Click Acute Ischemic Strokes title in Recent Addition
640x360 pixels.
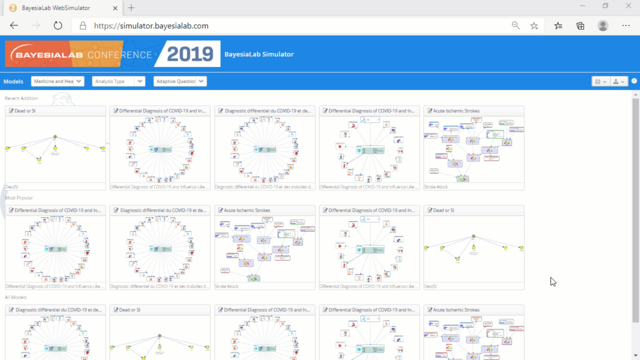pos(456,111)
